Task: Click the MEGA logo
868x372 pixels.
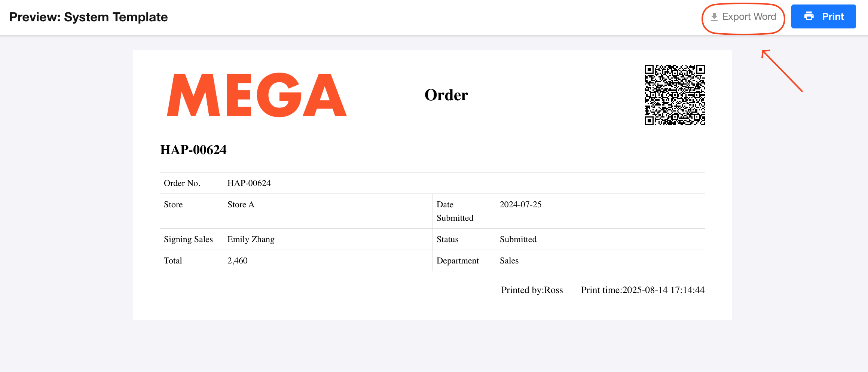Action: click(257, 95)
